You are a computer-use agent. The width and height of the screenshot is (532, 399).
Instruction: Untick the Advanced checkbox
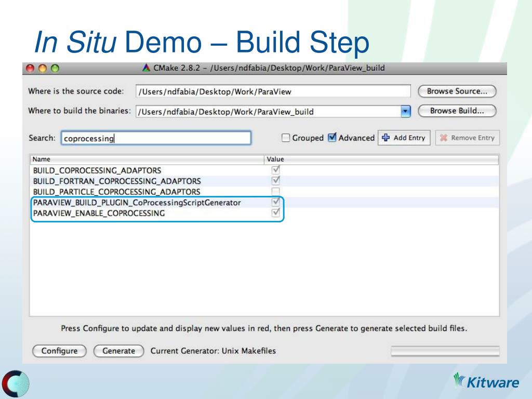[x=332, y=137]
